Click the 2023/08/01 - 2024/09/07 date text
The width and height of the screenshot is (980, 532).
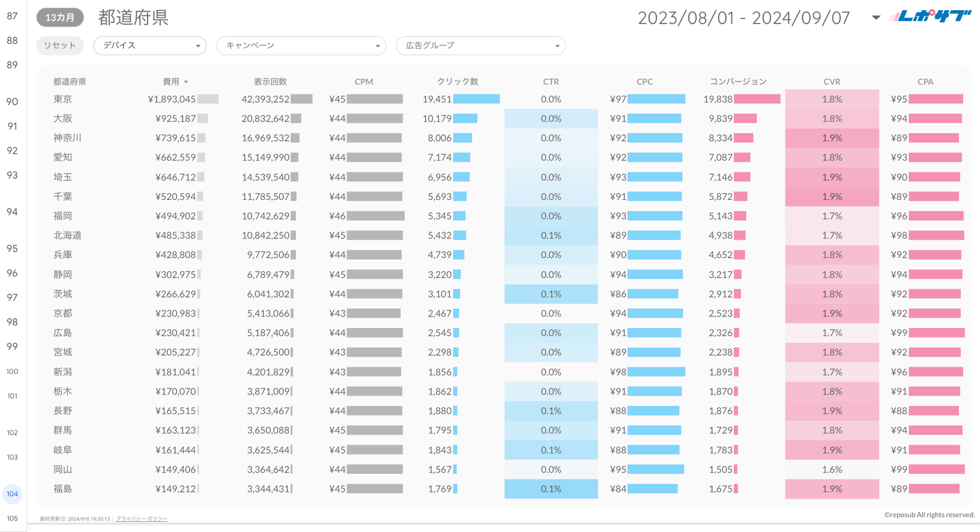(x=743, y=18)
